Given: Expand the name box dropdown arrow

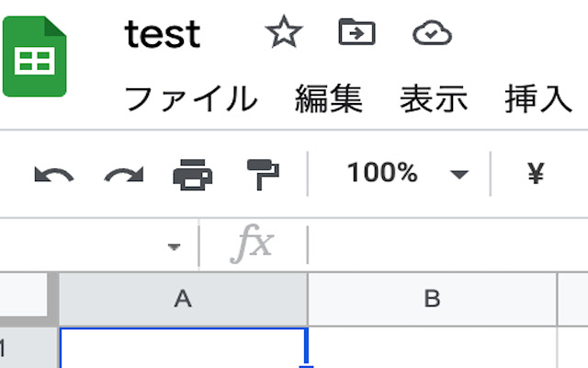Looking at the screenshot, I should [x=174, y=247].
